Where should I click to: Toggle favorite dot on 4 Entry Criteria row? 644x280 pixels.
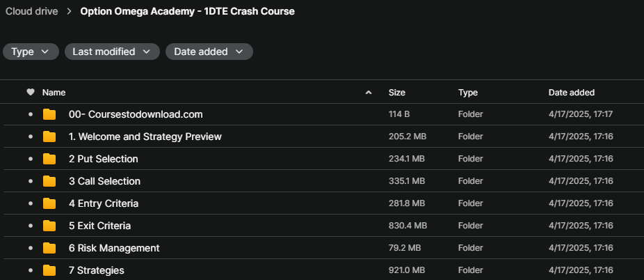click(x=31, y=203)
